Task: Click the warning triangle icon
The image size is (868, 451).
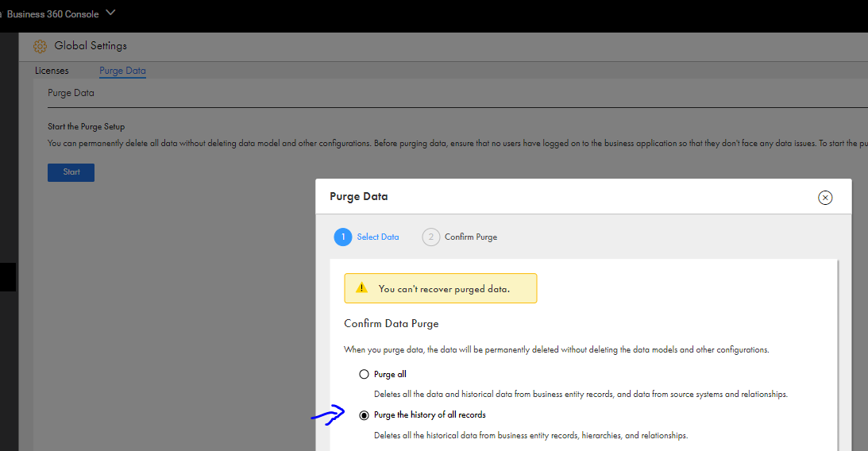Action: [x=361, y=287]
